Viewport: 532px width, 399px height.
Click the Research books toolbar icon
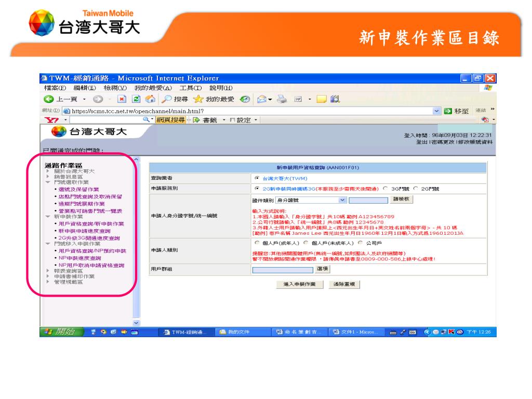335,99
